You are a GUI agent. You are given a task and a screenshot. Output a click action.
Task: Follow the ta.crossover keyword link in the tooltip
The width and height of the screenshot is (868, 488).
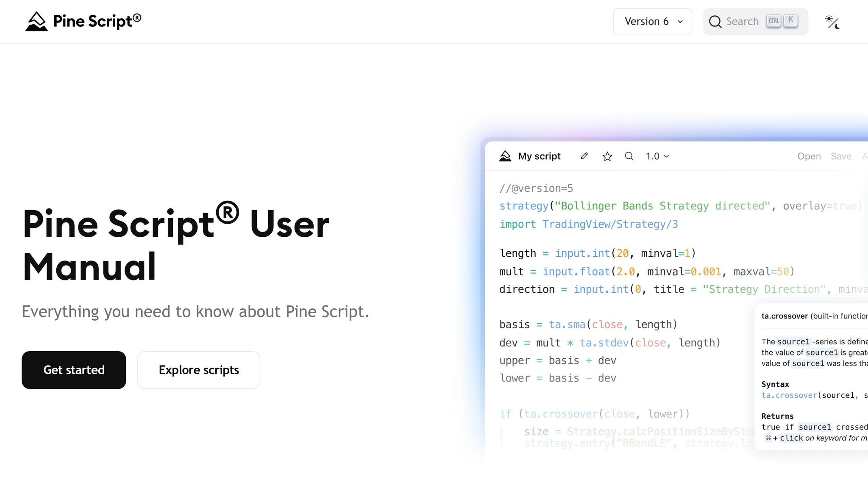pos(789,395)
